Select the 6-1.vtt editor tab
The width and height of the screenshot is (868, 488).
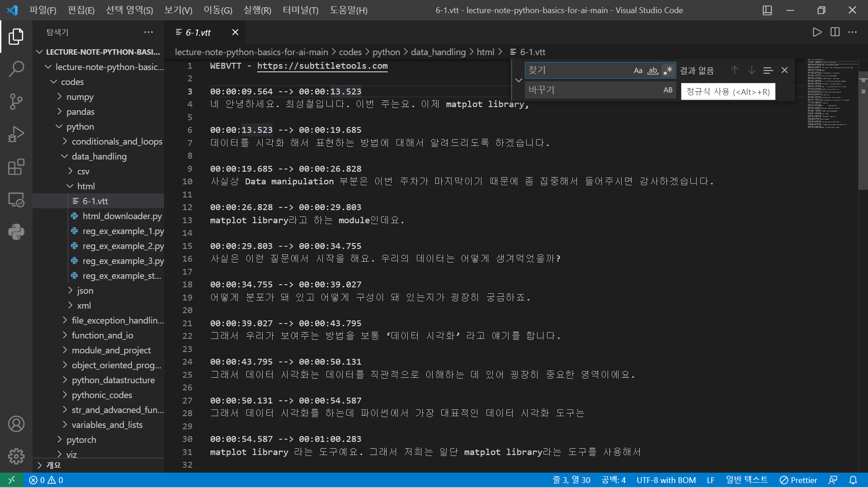[x=198, y=33]
